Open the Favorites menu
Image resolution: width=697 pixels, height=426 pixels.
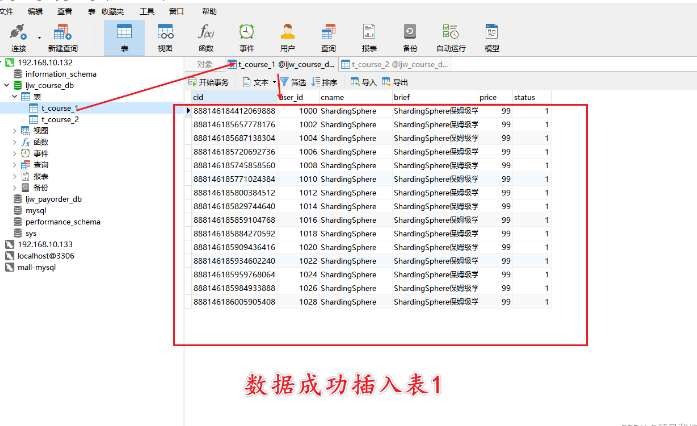point(112,11)
